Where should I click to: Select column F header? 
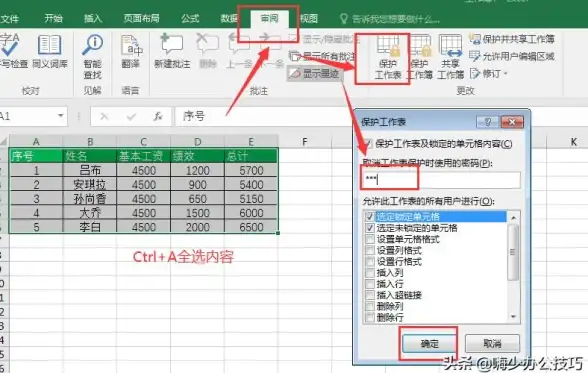(x=305, y=142)
